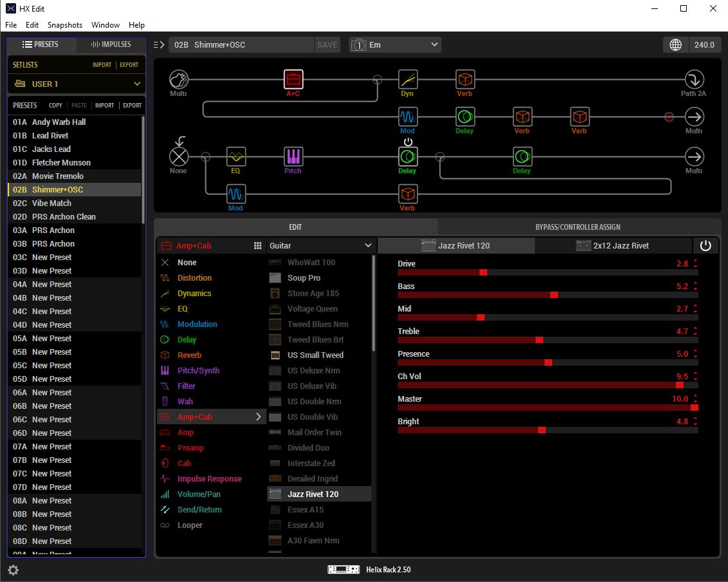This screenshot has width=728, height=582.
Task: Select the Delay block on path 1B
Action: tap(465, 117)
